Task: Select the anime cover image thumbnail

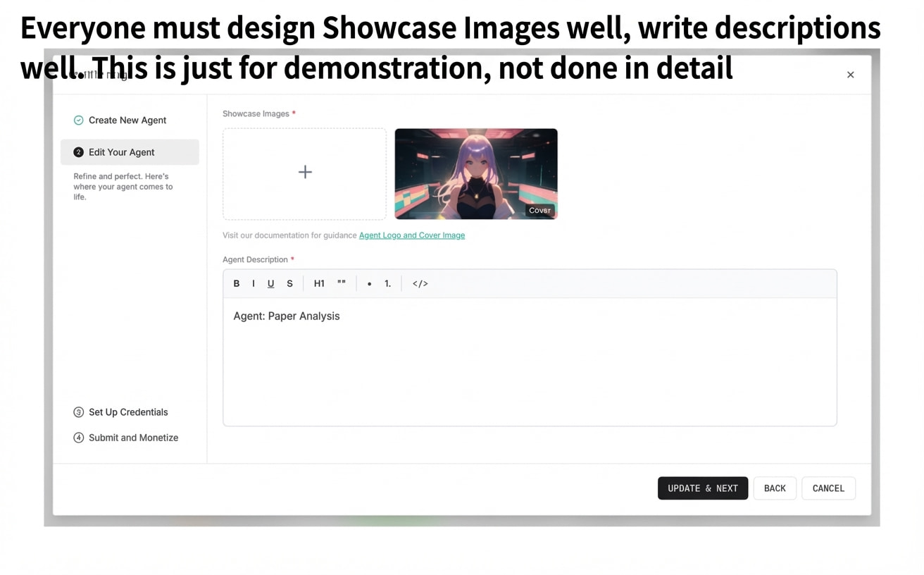Action: point(475,173)
